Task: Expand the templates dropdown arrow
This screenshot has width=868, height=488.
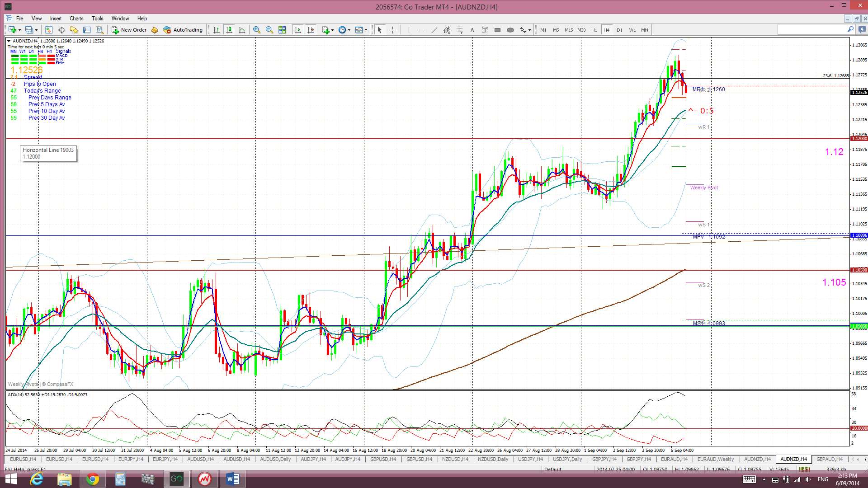Action: tap(366, 30)
